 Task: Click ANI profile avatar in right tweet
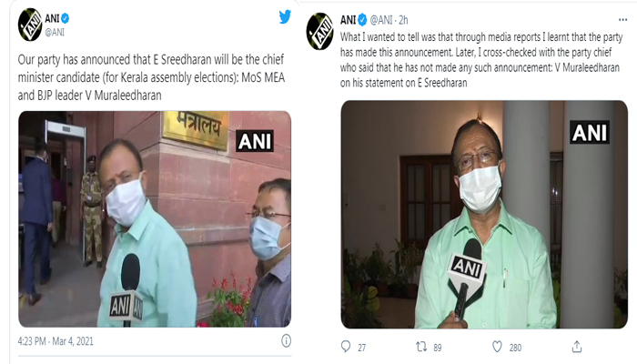click(318, 29)
